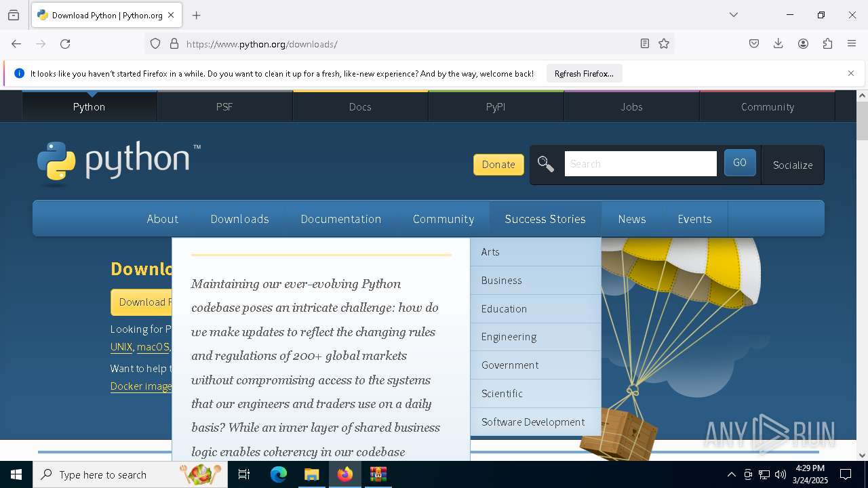Open the Documentation navigation menu

(x=341, y=219)
